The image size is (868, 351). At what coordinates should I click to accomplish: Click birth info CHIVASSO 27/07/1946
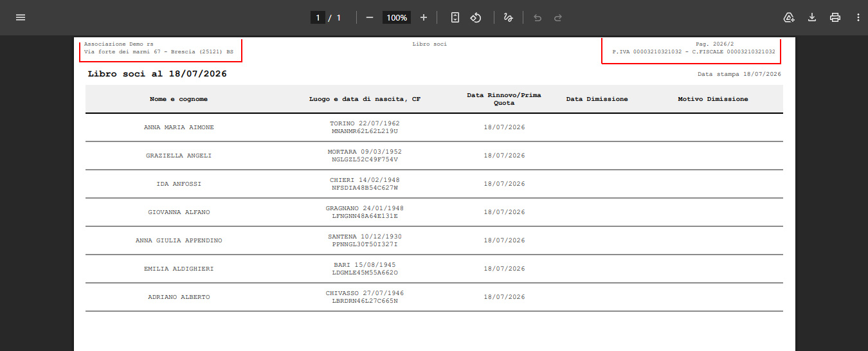pyautogui.click(x=365, y=293)
